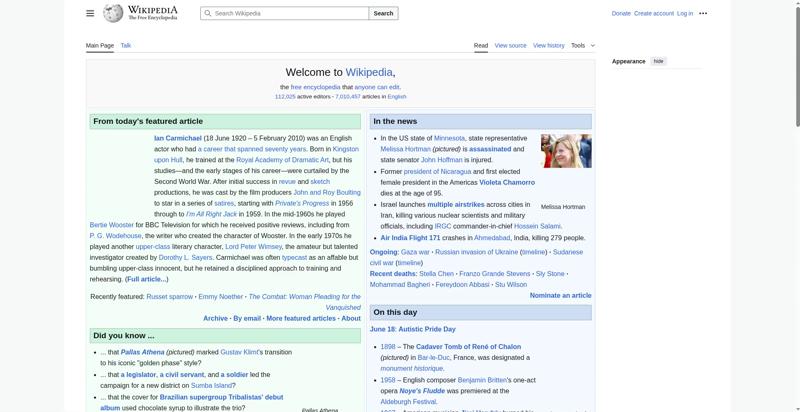Click the Bertie Wooster link
Image resolution: width=800 pixels, height=412 pixels.
click(112, 225)
